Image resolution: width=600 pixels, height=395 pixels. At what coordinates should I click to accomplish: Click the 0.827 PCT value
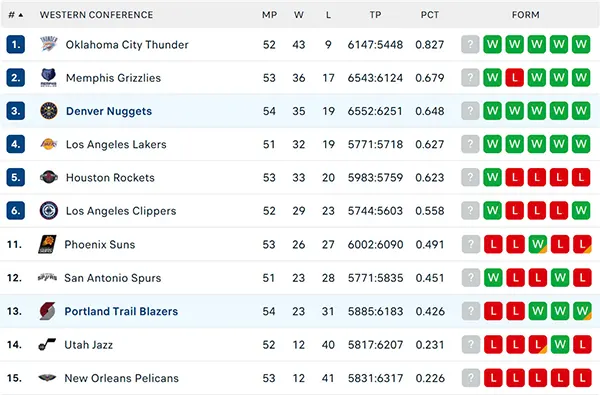coord(430,45)
